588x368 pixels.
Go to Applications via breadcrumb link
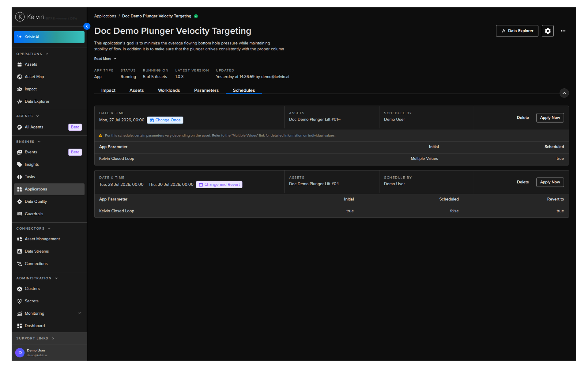105,16
